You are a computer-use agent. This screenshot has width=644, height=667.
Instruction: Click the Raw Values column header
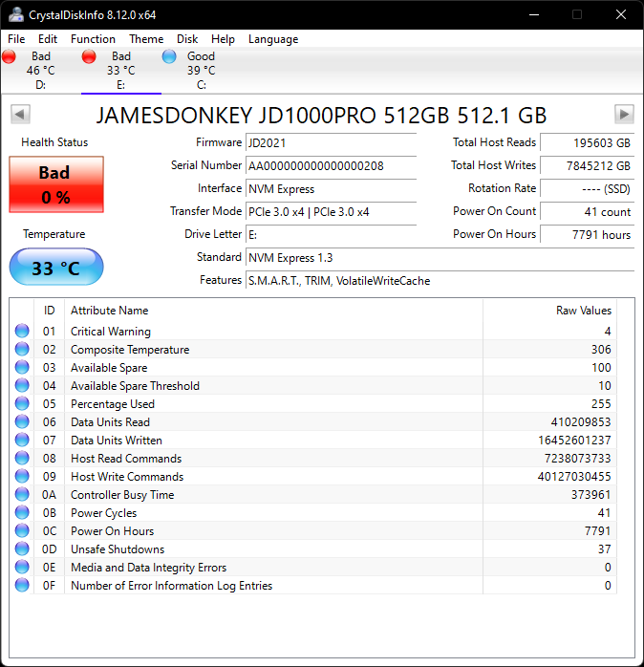pyautogui.click(x=549, y=311)
